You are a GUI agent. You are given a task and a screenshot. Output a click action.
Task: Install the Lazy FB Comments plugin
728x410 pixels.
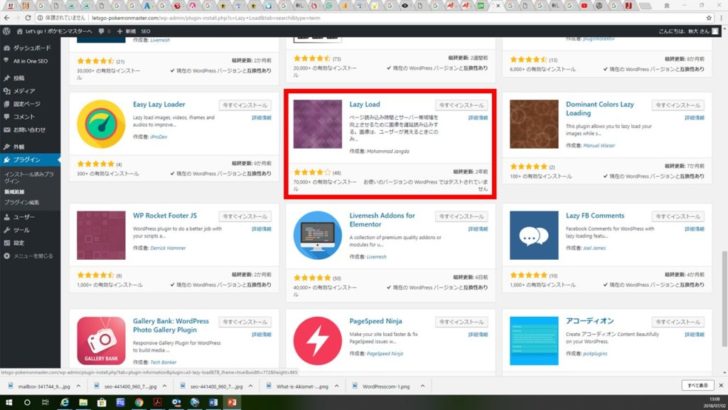click(678, 216)
